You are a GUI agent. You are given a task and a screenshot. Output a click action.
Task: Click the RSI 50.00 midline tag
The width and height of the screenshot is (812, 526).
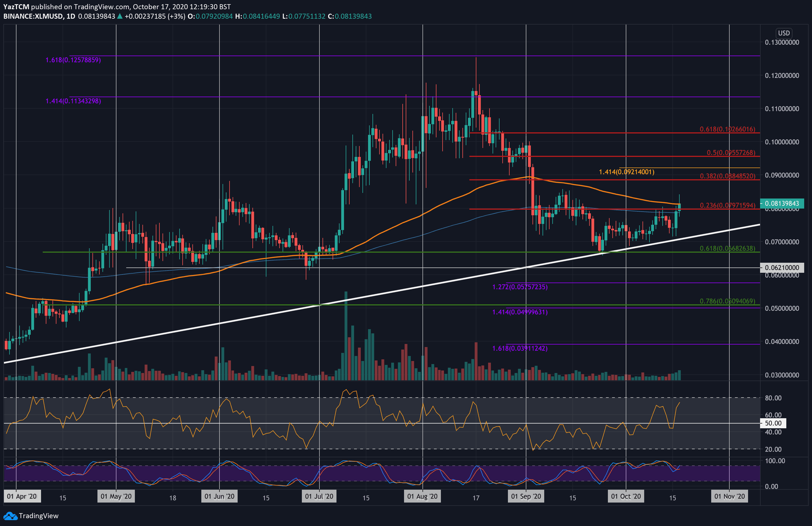[x=773, y=423]
